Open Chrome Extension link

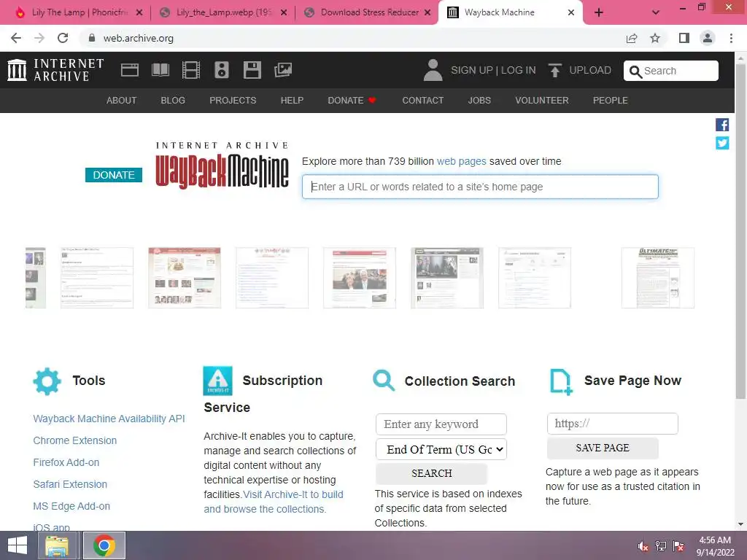point(75,440)
